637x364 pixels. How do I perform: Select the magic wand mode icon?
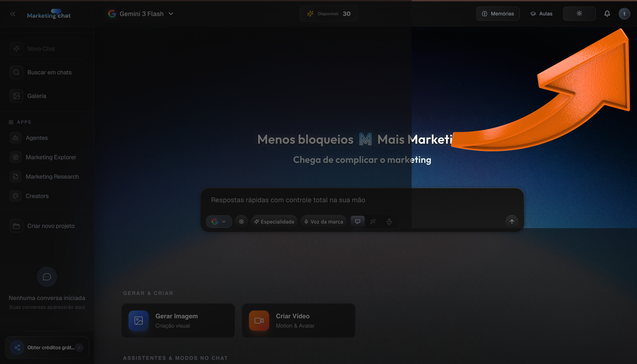coord(373,222)
